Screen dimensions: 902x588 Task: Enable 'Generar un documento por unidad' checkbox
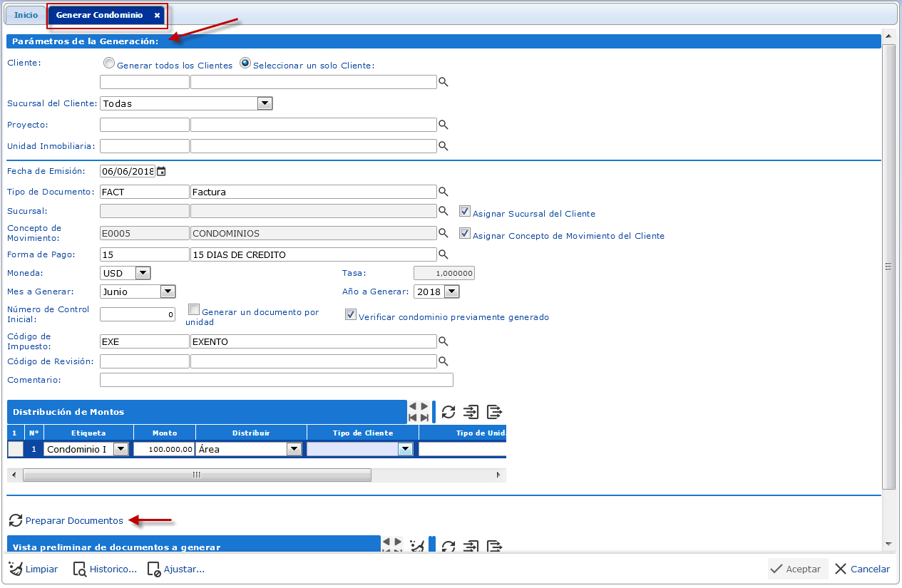click(194, 310)
